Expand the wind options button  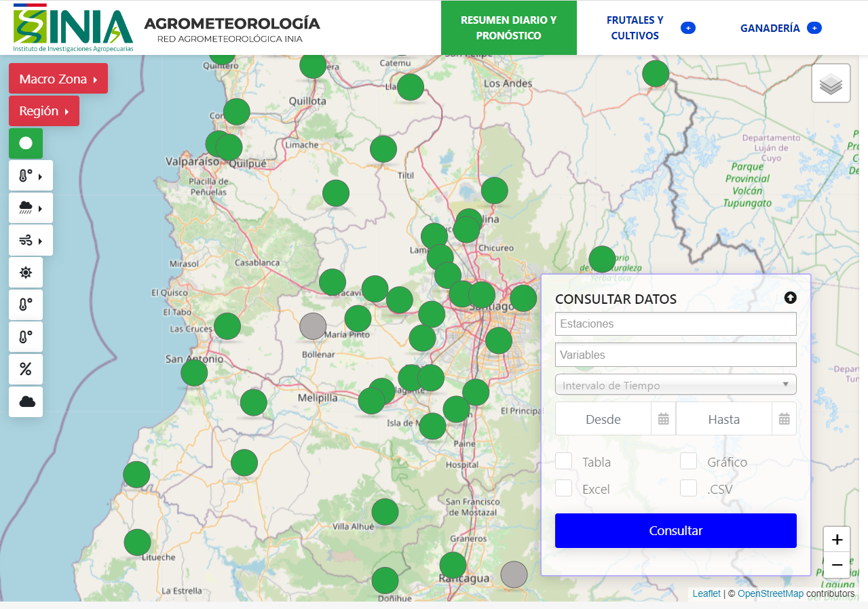pyautogui.click(x=31, y=240)
